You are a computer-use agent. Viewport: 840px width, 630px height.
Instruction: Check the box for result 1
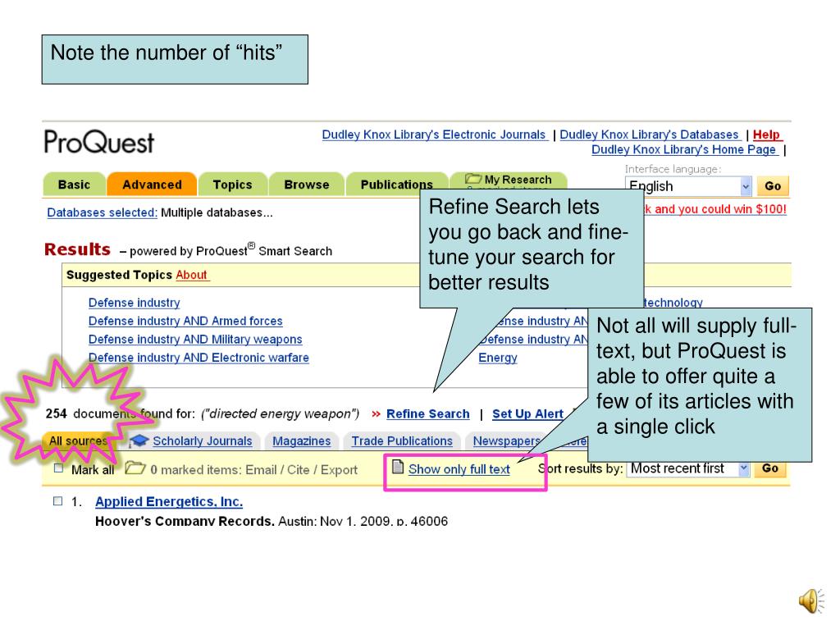pyautogui.click(x=58, y=501)
